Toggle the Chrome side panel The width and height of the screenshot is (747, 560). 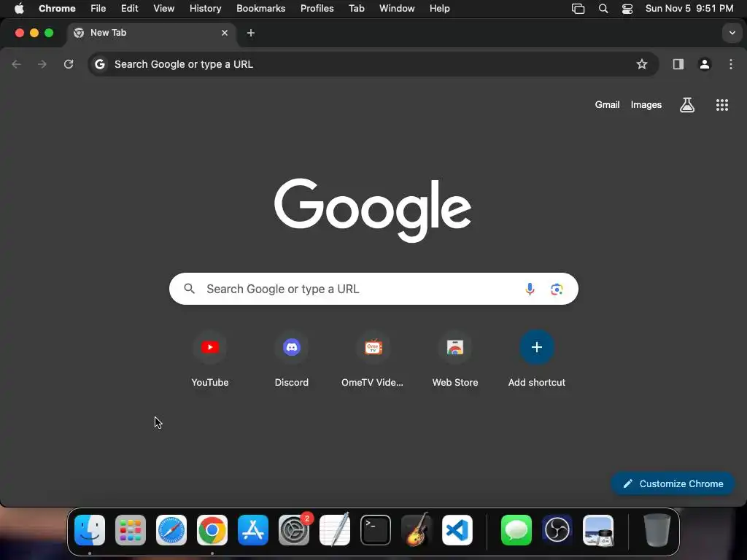pyautogui.click(x=678, y=64)
